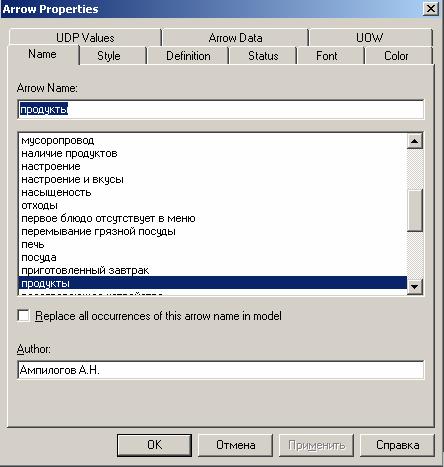
Task: Open the UOW tab
Action: tap(370, 38)
